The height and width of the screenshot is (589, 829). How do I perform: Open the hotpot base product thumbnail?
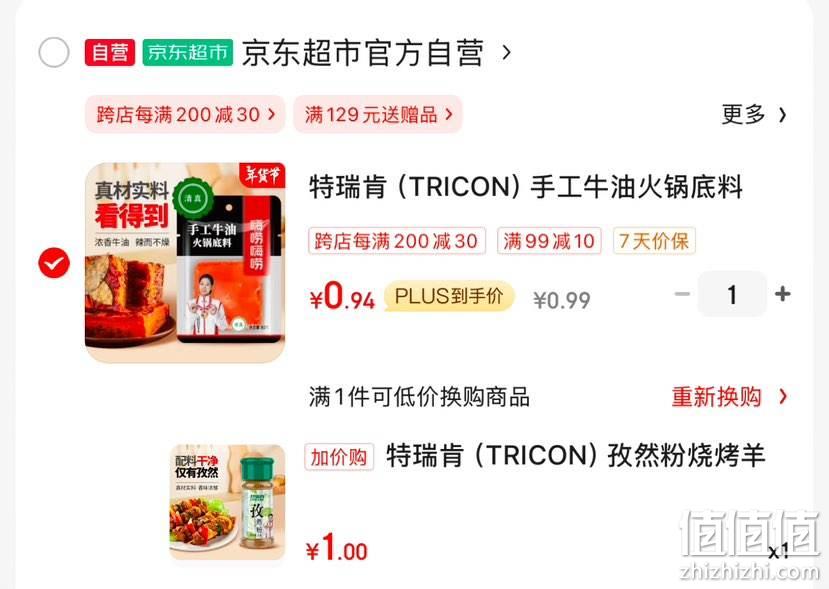click(x=185, y=263)
